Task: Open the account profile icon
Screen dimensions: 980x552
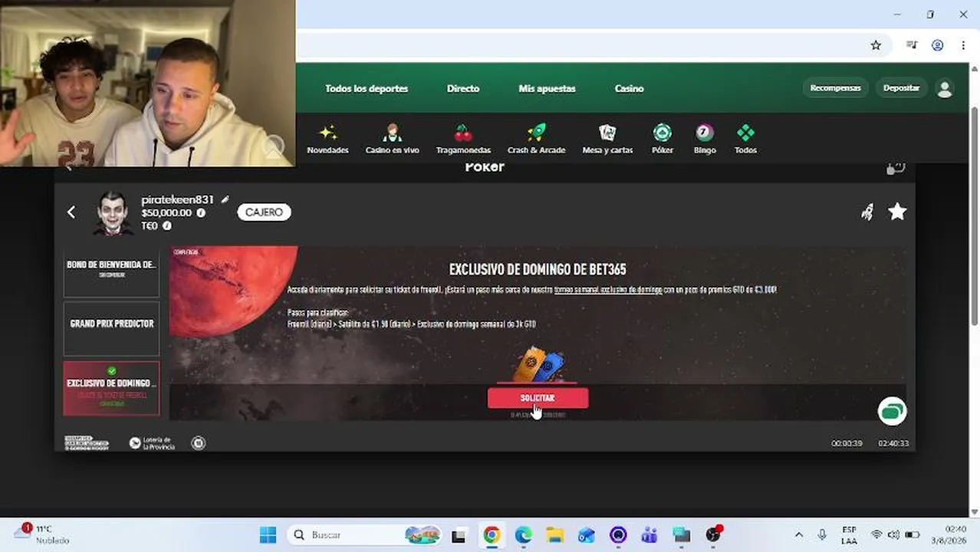Action: click(945, 89)
